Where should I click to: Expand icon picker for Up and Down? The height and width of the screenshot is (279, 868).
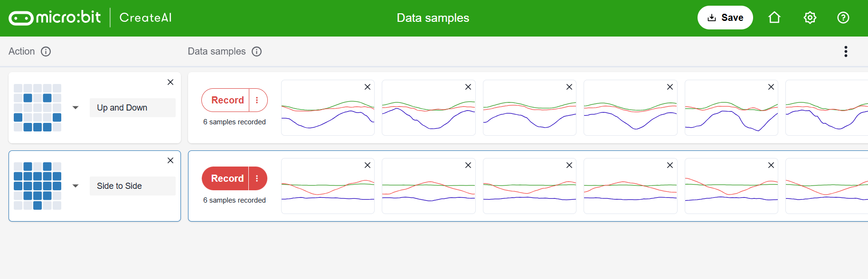pos(75,108)
